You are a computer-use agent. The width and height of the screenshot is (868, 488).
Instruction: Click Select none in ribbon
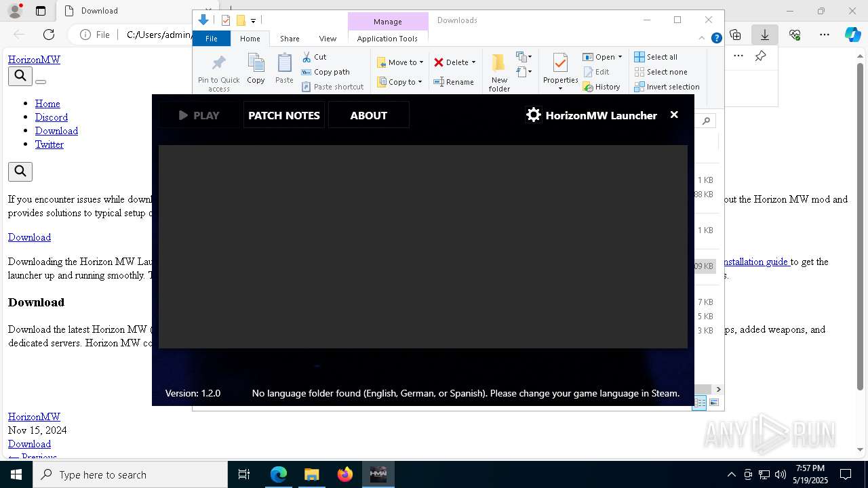(660, 72)
